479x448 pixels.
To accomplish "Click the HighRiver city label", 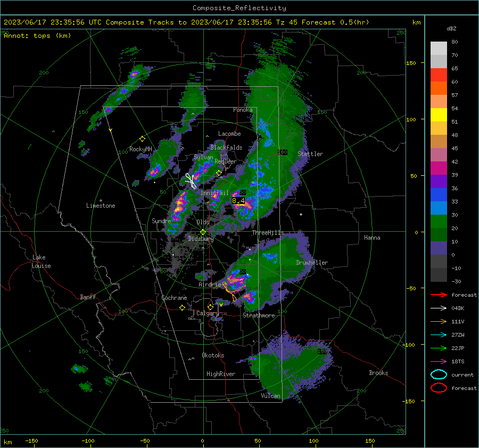I will (221, 374).
